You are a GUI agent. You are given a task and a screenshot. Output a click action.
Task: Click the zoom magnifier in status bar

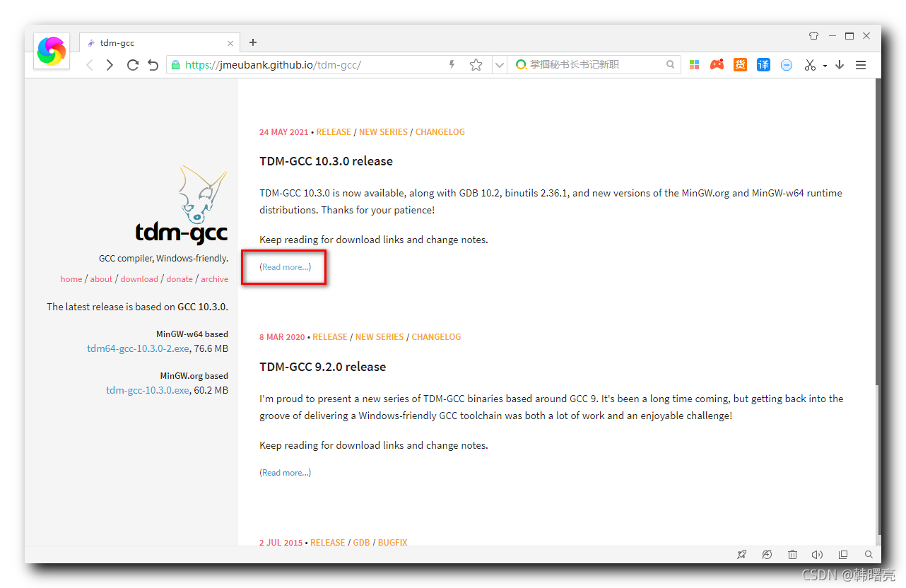[x=869, y=555]
